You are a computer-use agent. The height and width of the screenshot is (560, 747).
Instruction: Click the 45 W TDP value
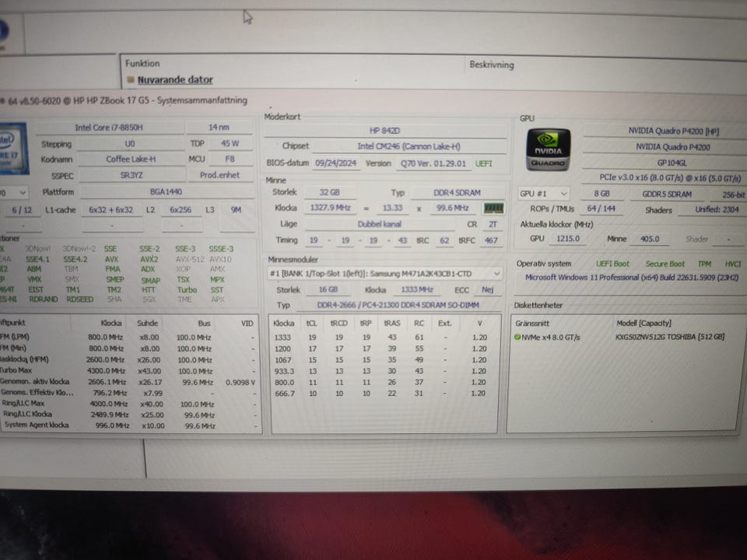[230, 143]
